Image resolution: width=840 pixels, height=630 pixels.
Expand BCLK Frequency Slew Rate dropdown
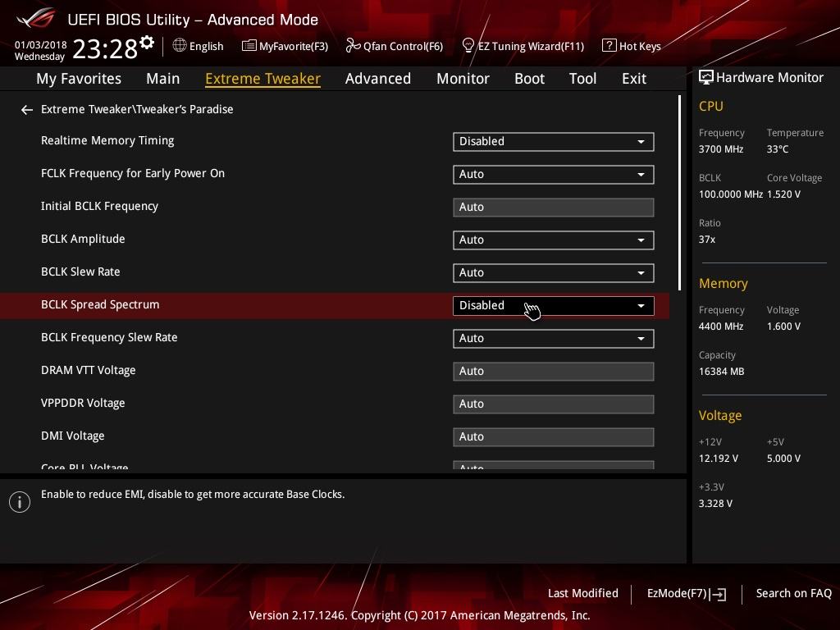point(554,339)
